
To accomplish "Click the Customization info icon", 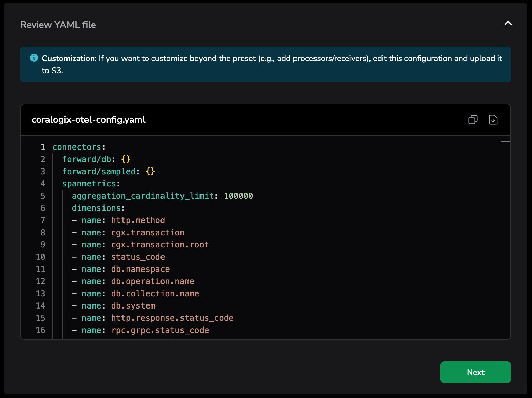I will pyautogui.click(x=34, y=58).
